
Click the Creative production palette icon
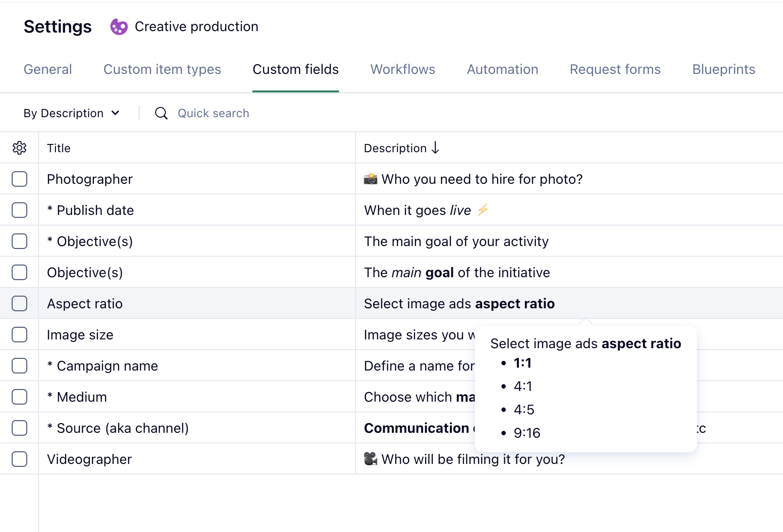[x=119, y=27]
